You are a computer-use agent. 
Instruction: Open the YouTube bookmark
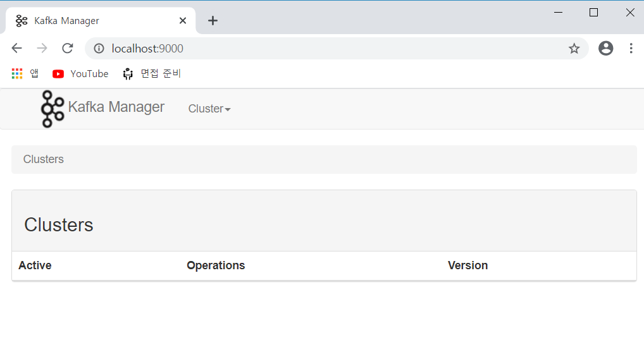tap(80, 74)
